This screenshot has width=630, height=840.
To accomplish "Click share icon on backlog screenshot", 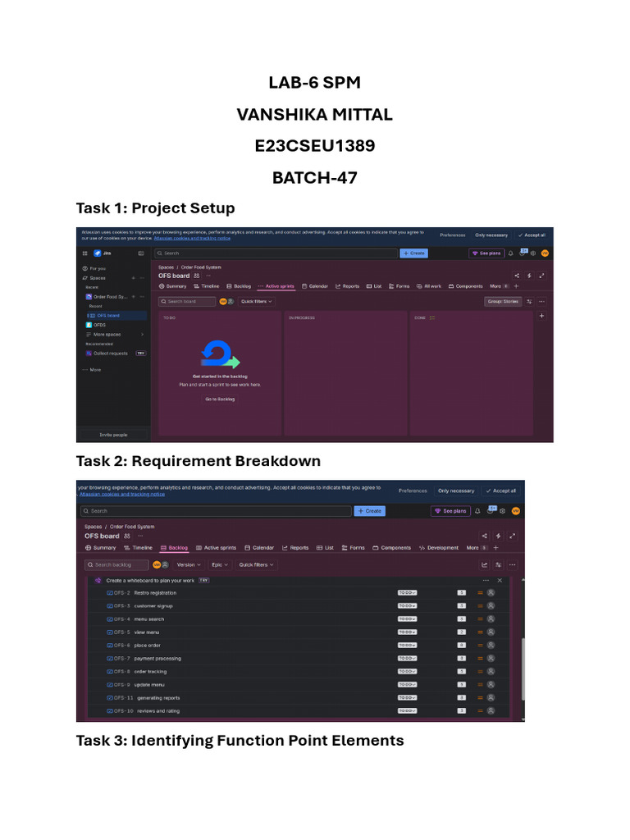I will pos(485,536).
